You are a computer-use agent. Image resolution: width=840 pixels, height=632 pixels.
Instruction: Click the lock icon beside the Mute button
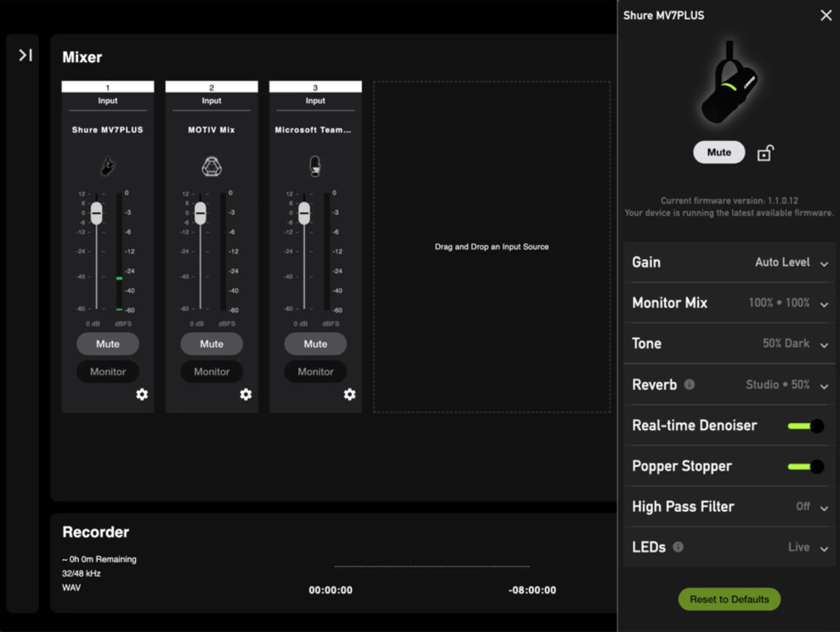click(765, 153)
